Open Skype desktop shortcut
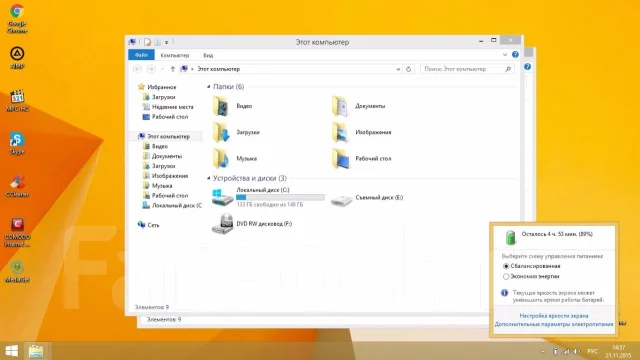 click(17, 143)
